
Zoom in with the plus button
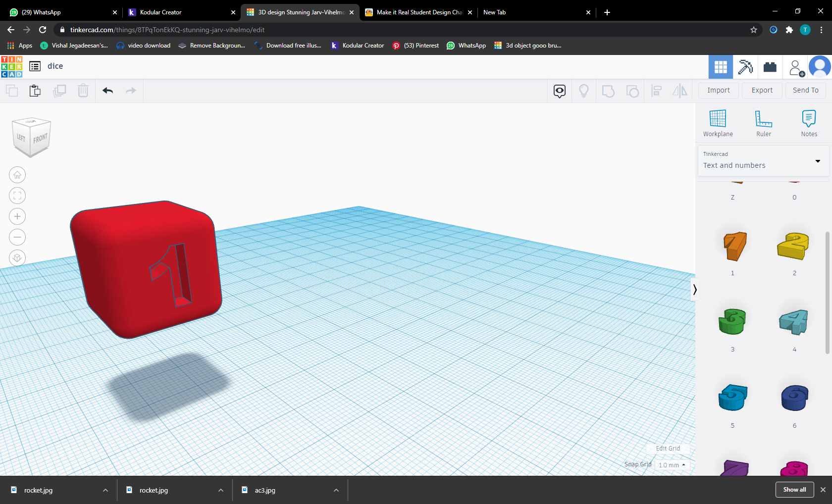coord(17,216)
